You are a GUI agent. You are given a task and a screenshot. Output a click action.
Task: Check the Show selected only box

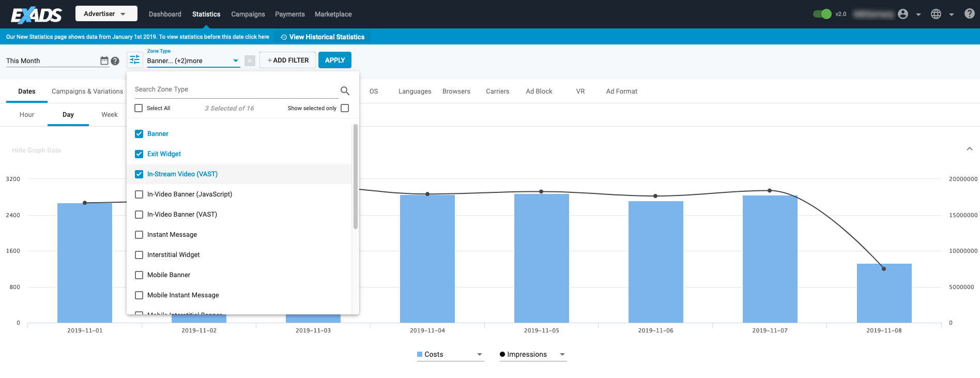(x=345, y=108)
